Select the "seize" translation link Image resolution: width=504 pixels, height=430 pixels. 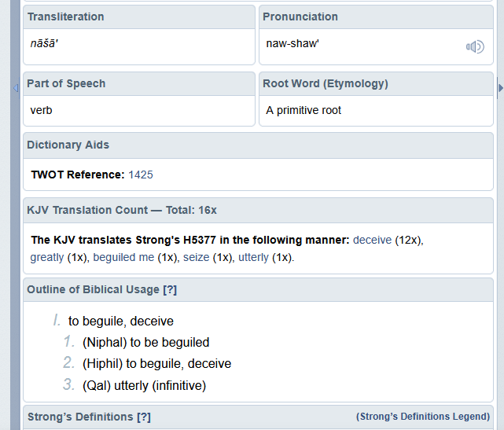click(x=196, y=257)
